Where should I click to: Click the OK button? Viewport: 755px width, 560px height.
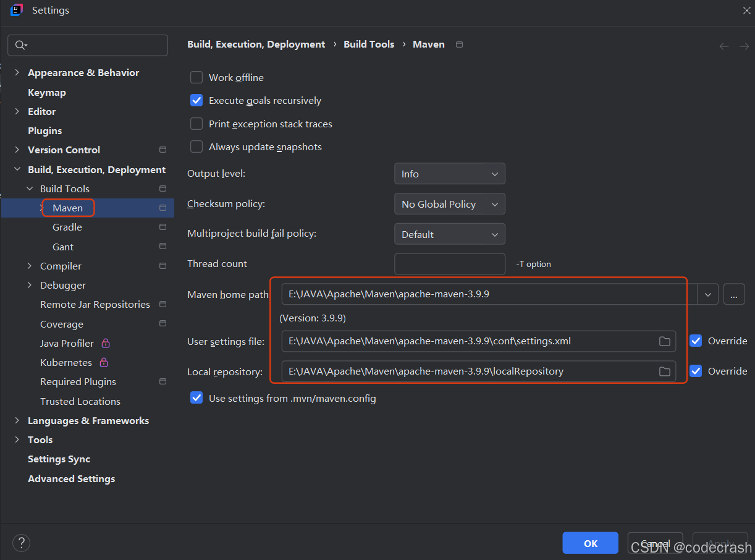(x=591, y=543)
